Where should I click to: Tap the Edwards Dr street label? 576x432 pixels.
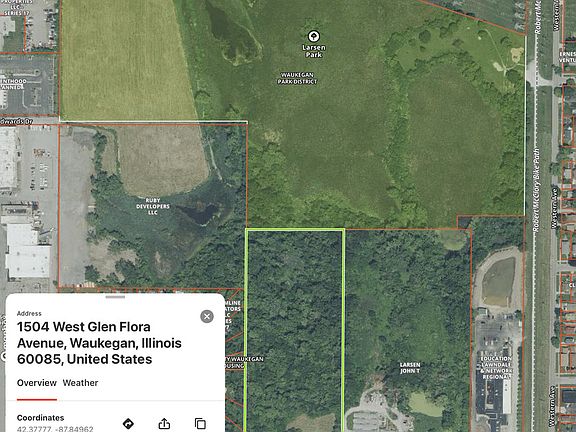click(17, 121)
